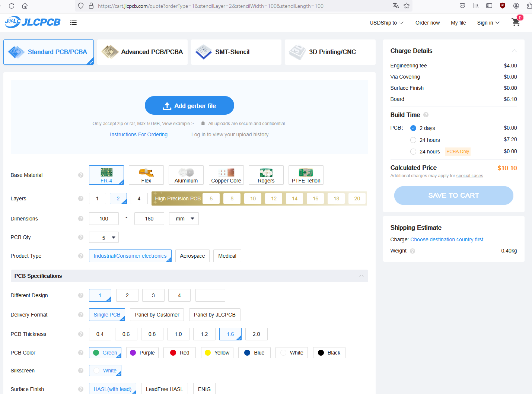Select Flex base material

pyautogui.click(x=146, y=175)
